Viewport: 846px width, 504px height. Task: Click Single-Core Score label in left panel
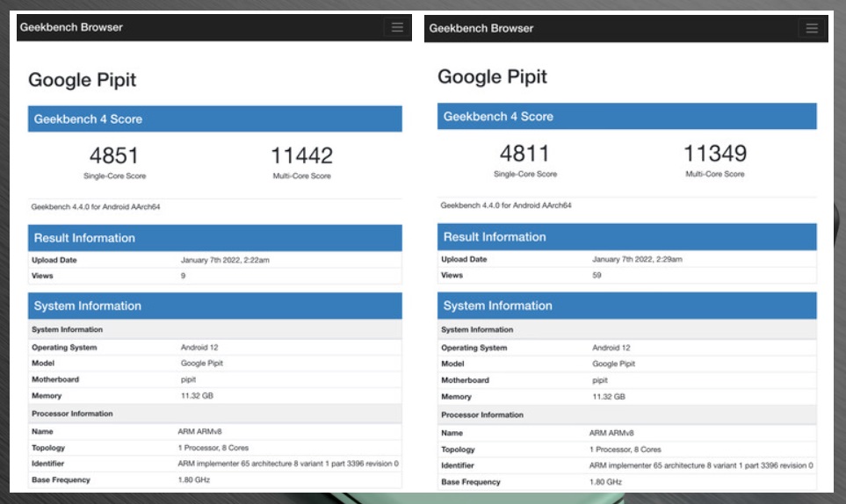[114, 176]
